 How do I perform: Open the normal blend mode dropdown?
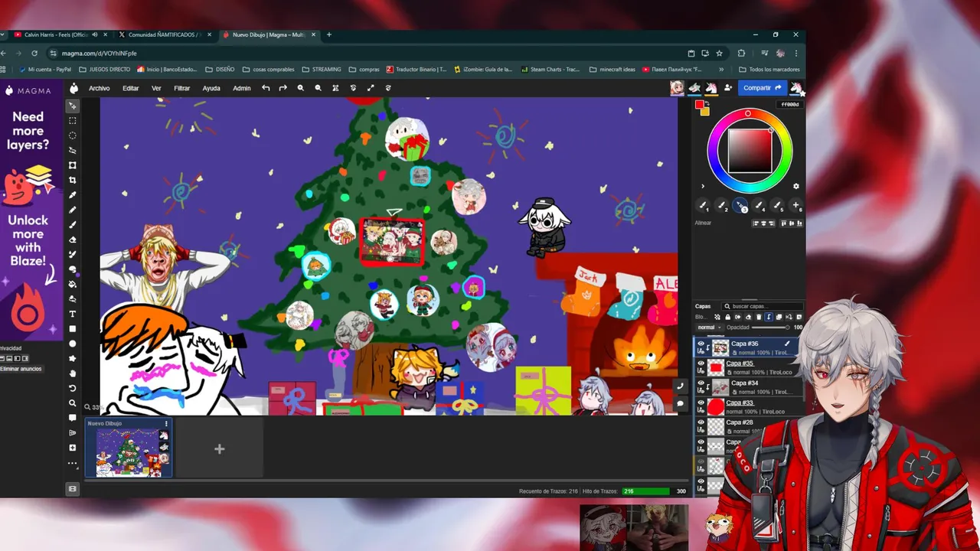[x=709, y=327]
